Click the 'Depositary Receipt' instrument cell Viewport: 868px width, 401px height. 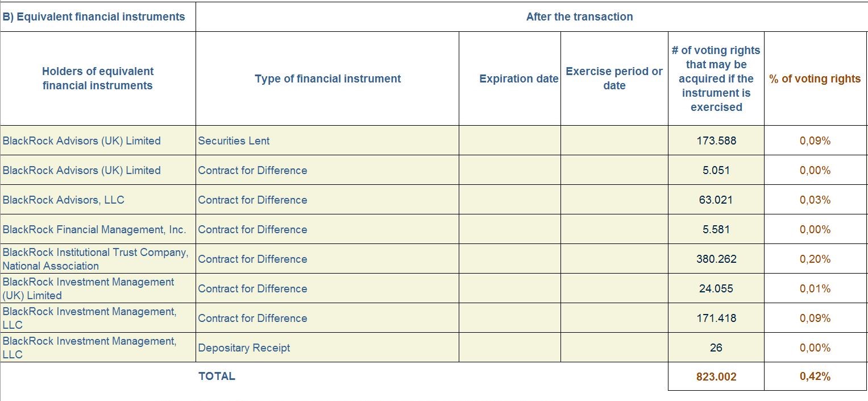[327, 348]
